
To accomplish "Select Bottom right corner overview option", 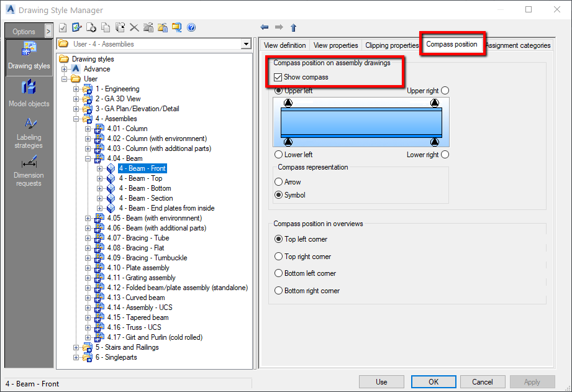I will pos(278,291).
